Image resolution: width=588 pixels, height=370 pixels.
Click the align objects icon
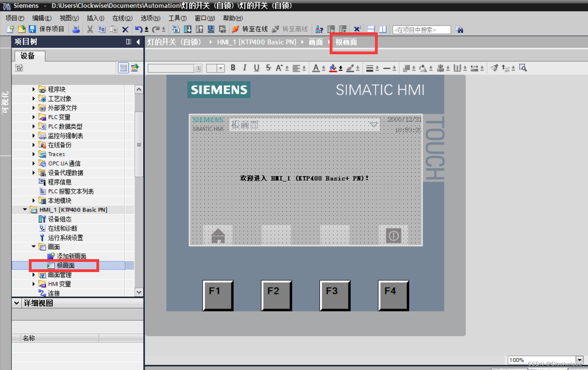coord(441,68)
